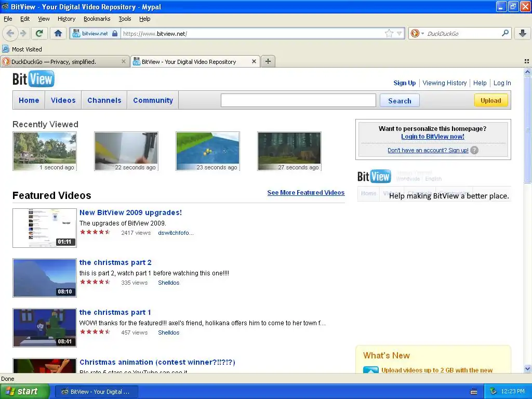The height and width of the screenshot is (399, 532).
Task: Select the Home navigation tab on BitView
Action: [29, 100]
